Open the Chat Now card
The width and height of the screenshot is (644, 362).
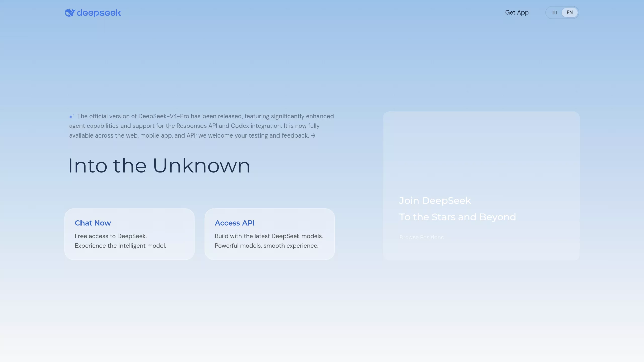[x=130, y=234]
